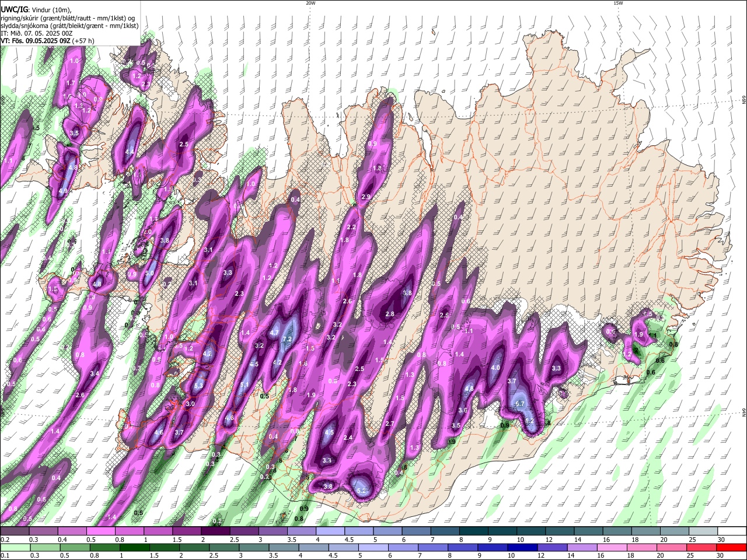The height and width of the screenshot is (560, 747).
Task: Select the 4.7 value beside the 7.2 peak
Action: (274, 332)
